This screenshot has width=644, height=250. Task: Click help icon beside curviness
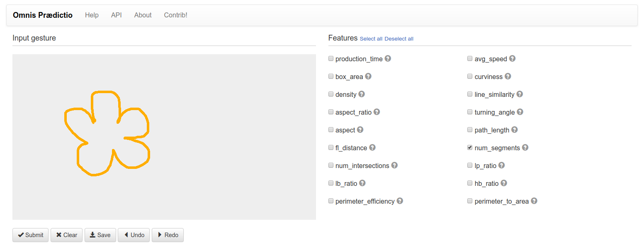(508, 77)
